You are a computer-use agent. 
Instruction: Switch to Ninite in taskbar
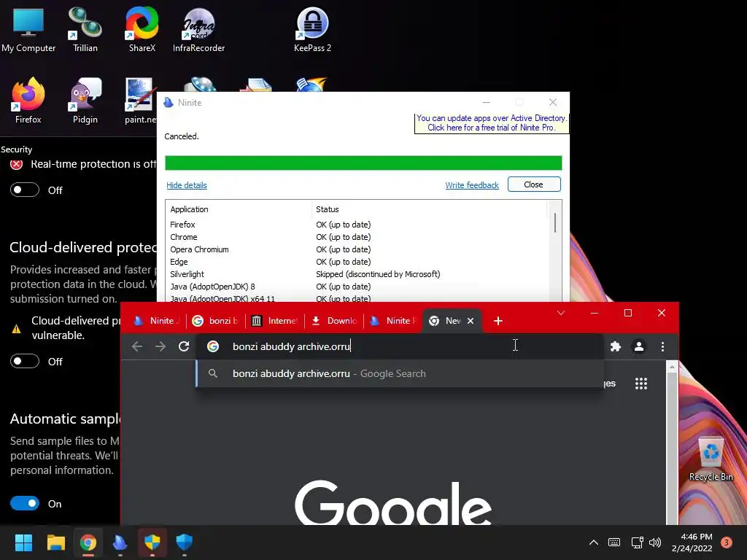(x=120, y=542)
